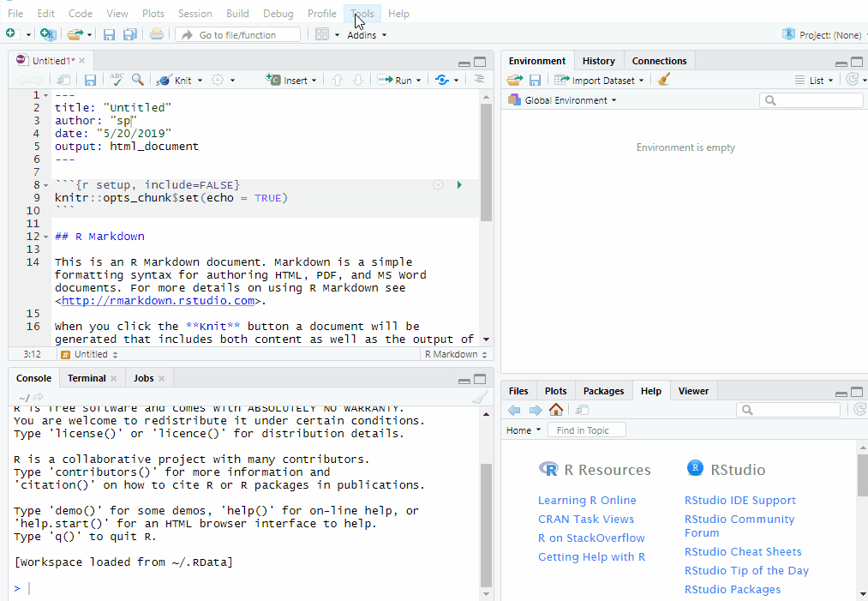The height and width of the screenshot is (601, 868).
Task: Save Untitled1 using the editor toolbar disk icon
Action: 90,81
